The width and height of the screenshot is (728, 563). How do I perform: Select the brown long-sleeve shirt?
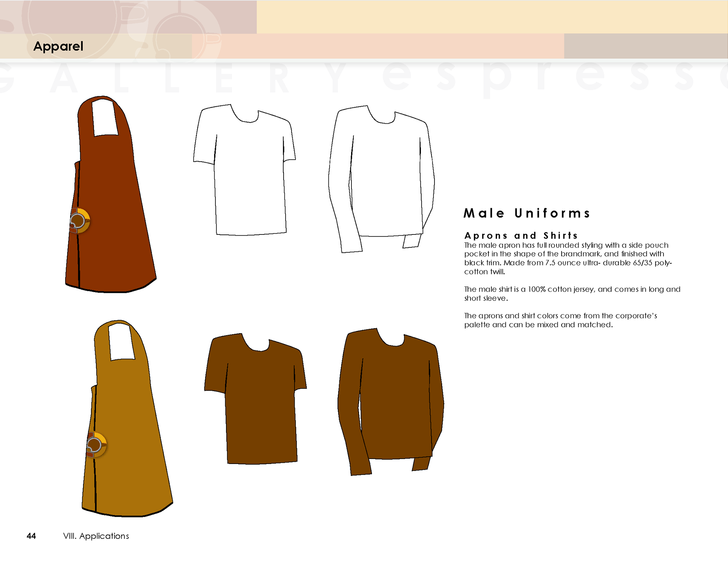(391, 402)
